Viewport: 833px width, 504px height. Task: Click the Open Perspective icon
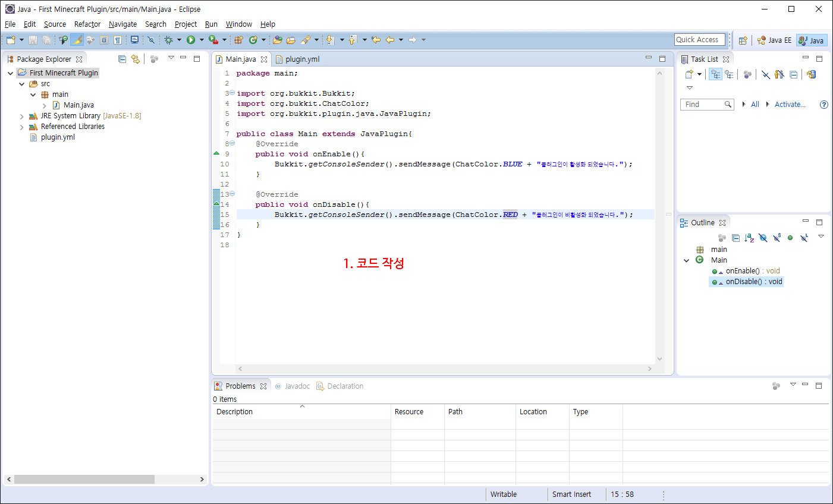point(743,40)
